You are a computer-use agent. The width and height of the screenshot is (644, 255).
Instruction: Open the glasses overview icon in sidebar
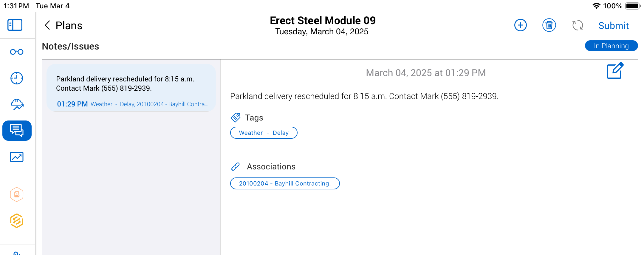coord(17,52)
